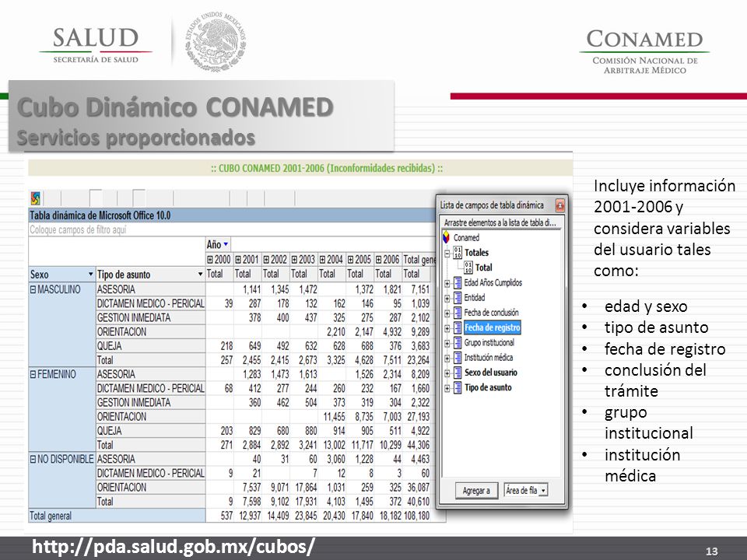The image size is (747, 560).
Task: Expand the 2005 year column
Action: pos(351,260)
